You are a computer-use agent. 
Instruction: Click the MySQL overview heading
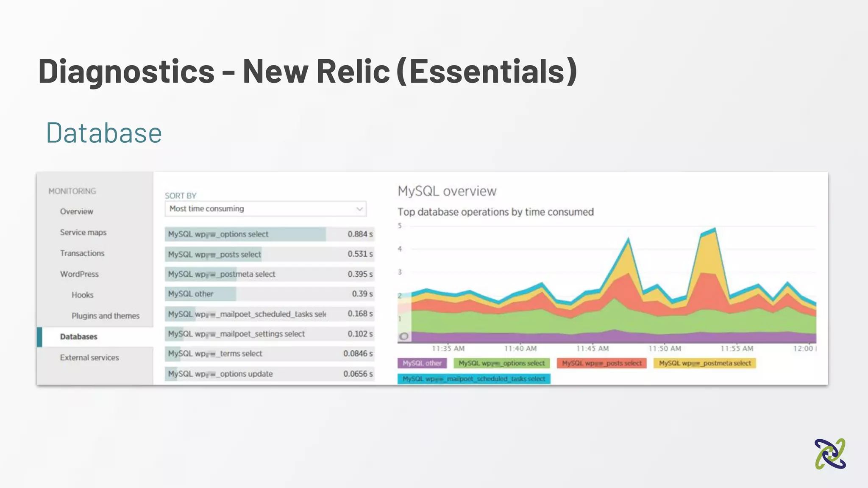pyautogui.click(x=447, y=191)
